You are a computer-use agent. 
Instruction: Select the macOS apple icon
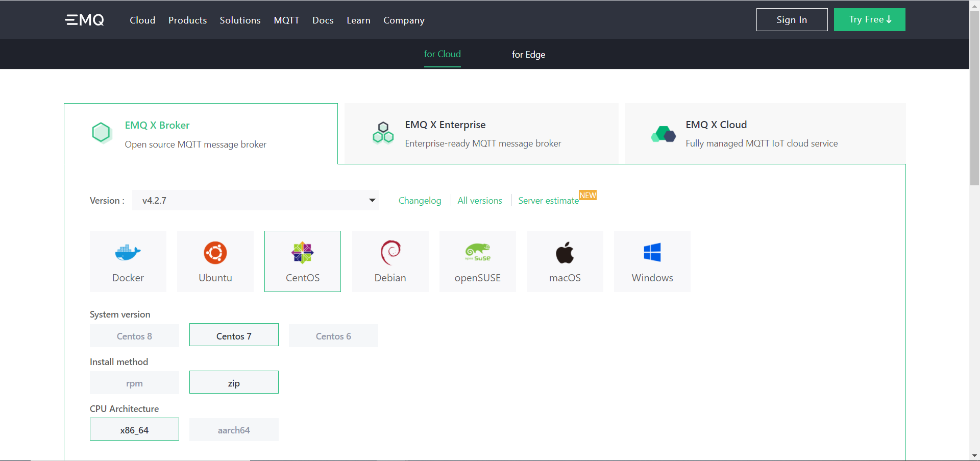[x=565, y=252]
